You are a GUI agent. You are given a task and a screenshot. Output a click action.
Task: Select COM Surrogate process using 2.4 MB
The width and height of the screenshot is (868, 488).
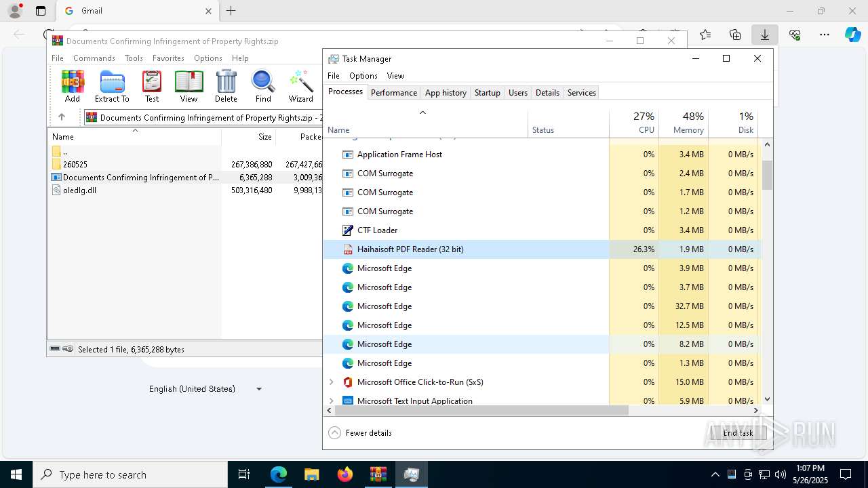(x=542, y=174)
